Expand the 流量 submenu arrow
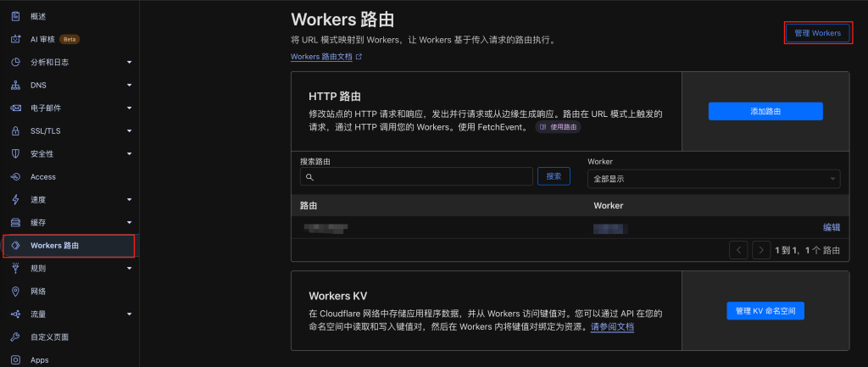Viewport: 868px width, 367px height. (129, 314)
